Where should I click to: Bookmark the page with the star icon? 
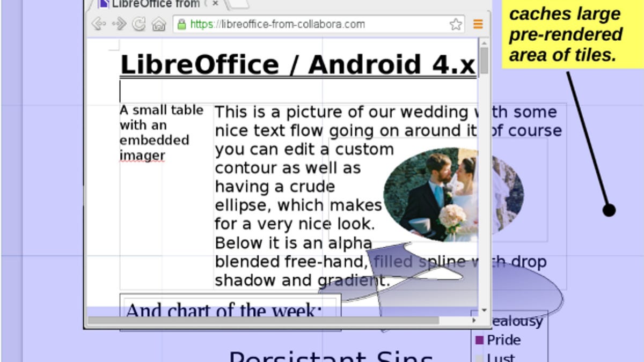click(x=456, y=24)
